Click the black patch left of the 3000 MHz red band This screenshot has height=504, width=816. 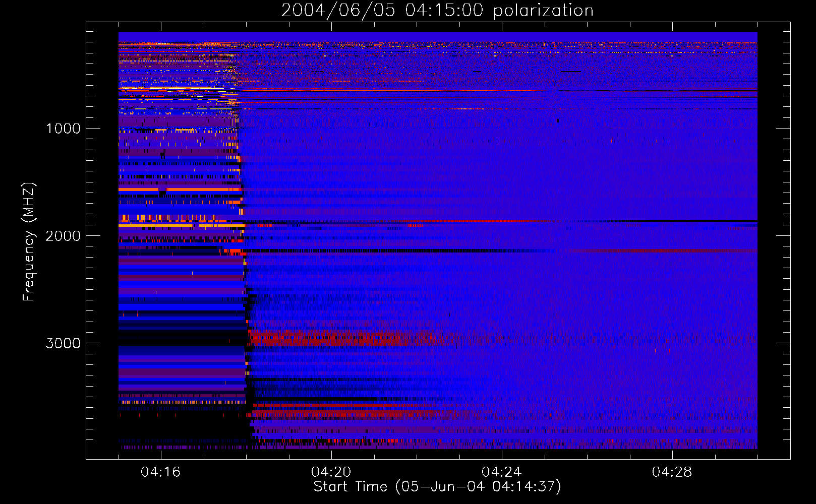click(x=182, y=335)
